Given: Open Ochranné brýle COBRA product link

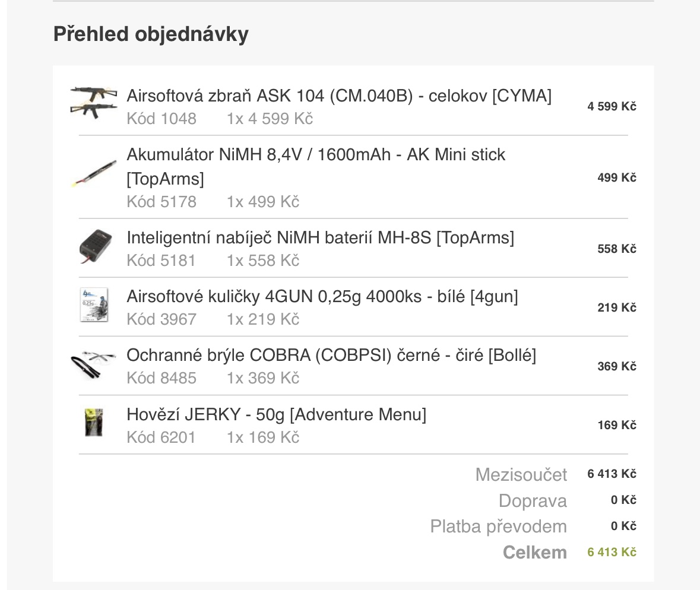Looking at the screenshot, I should click(x=331, y=356).
